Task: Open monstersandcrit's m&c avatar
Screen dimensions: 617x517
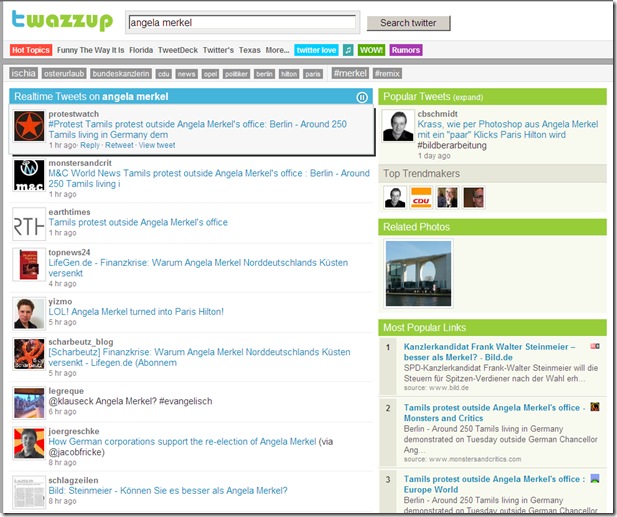Action: coord(29,175)
